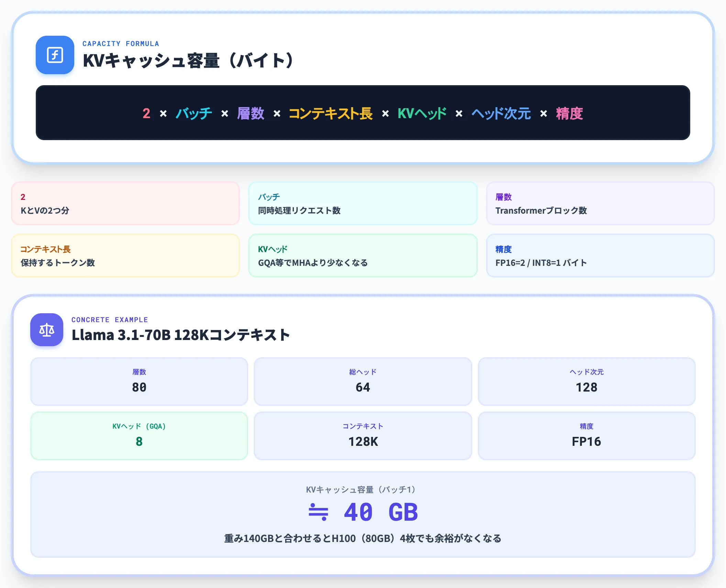Click the 40 GB result value
726x588 pixels.
[381, 512]
